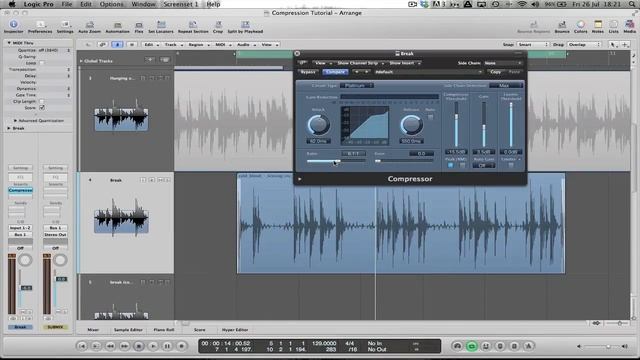The width and height of the screenshot is (640, 360).
Task: Click the Crop toolbar icon
Action: click(x=218, y=27)
